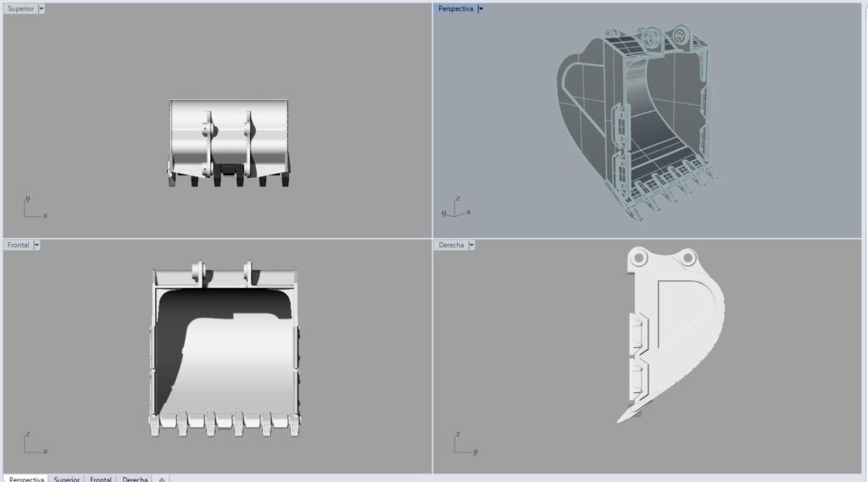Screen dimensions: 868x482
Task: Click the Frontal viewport title label
Action: 18,245
